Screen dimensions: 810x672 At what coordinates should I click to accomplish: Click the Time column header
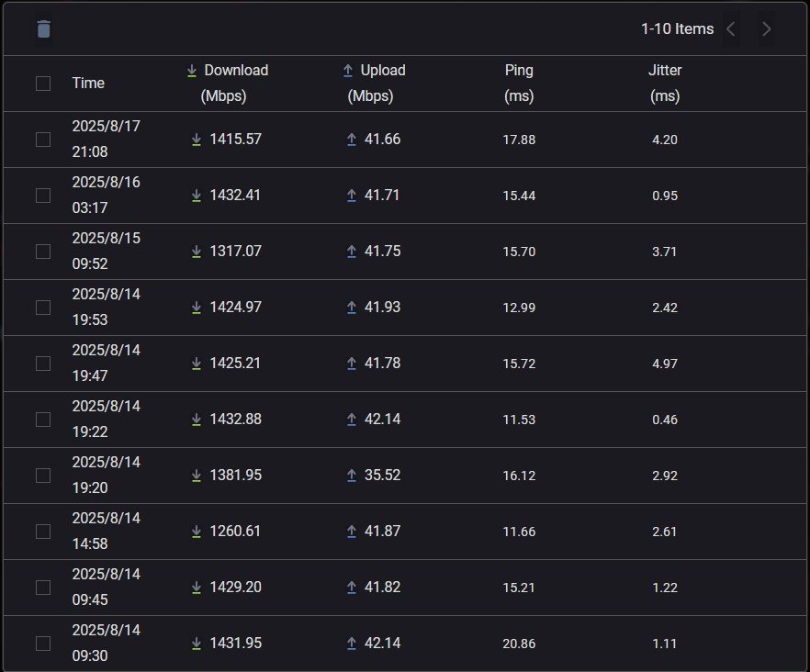click(x=88, y=84)
